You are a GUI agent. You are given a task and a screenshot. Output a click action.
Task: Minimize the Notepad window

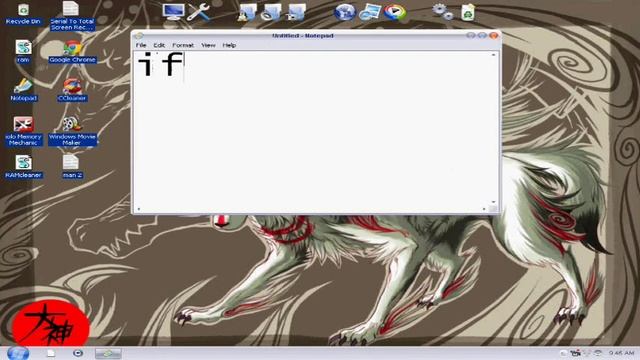[471, 36]
